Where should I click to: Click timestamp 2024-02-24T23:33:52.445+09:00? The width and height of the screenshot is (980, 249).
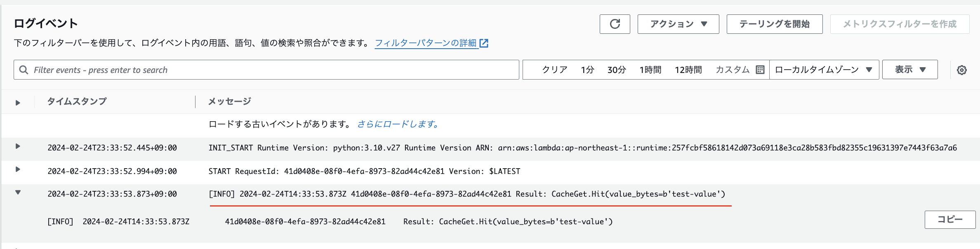(112, 148)
